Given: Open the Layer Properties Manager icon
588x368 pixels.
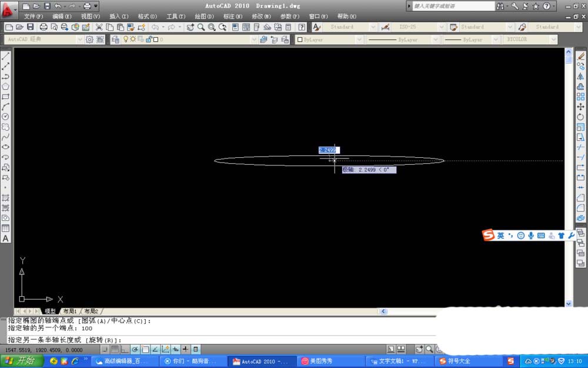Looking at the screenshot, I should [x=115, y=39].
